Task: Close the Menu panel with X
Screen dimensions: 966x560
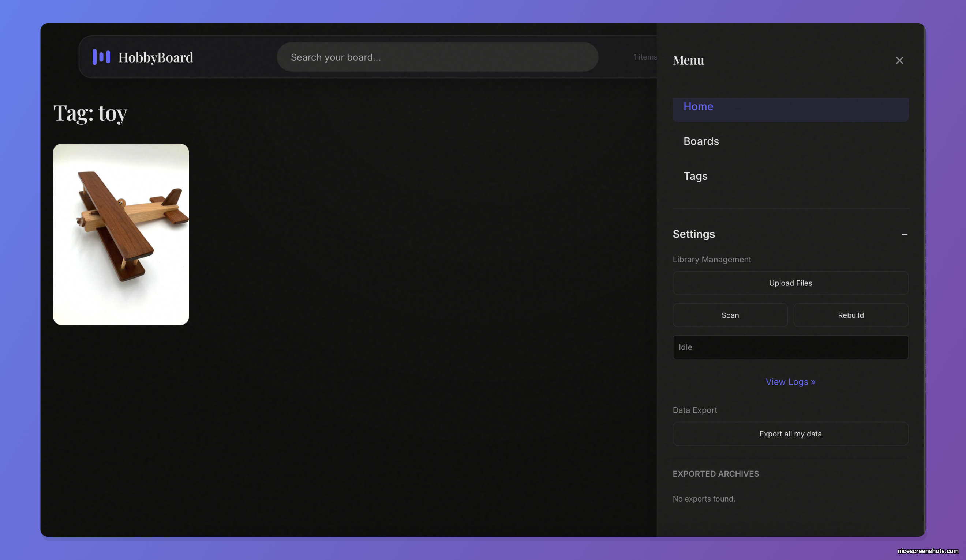Action: pos(899,61)
